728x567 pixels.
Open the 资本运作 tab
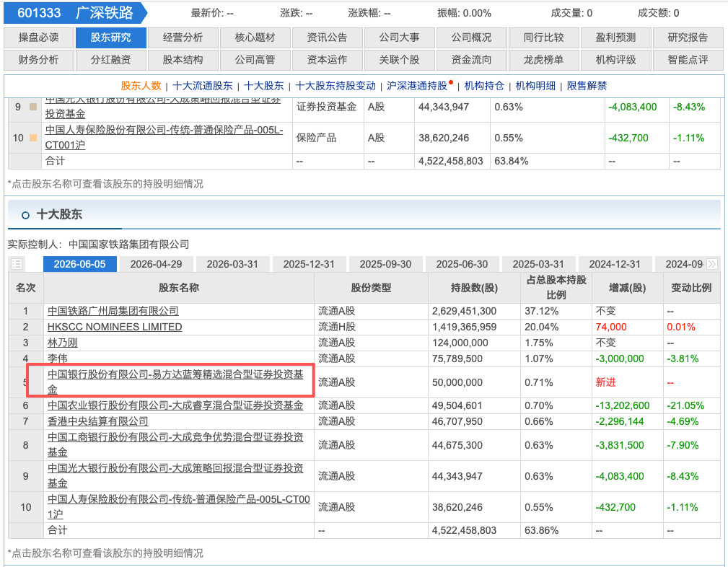[327, 60]
